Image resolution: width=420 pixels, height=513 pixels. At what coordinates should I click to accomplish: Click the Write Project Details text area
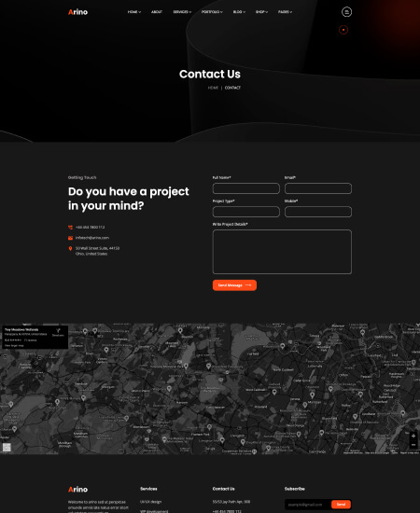pyautogui.click(x=282, y=252)
